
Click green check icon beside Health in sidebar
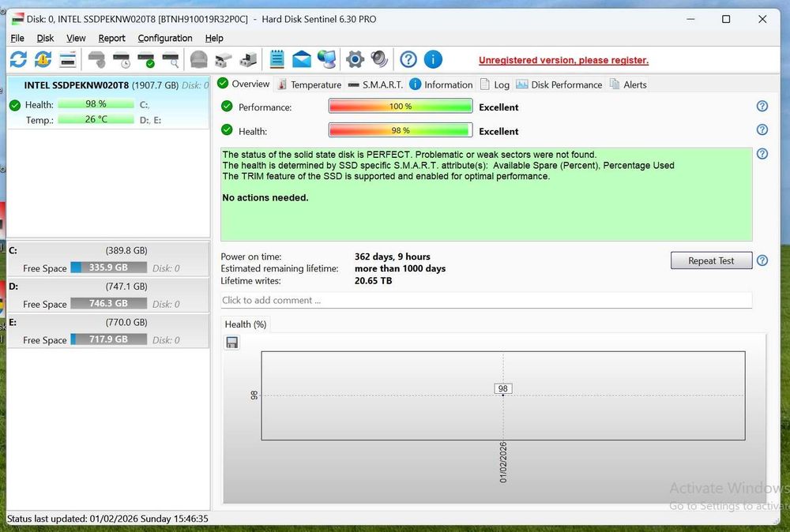15,105
